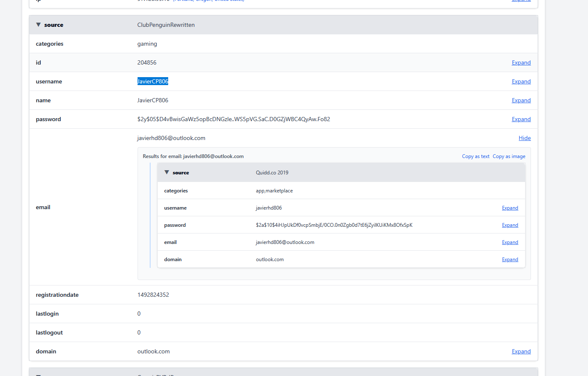
Task: Expand the Quidd.co username row
Action: [x=510, y=208]
